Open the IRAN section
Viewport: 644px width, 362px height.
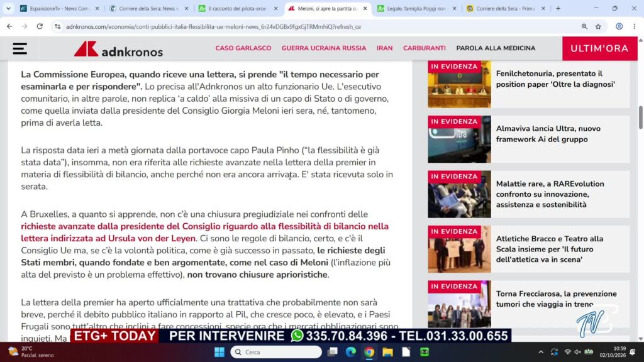(384, 48)
